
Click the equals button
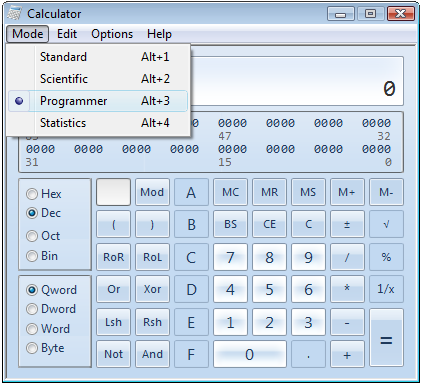[x=386, y=338]
